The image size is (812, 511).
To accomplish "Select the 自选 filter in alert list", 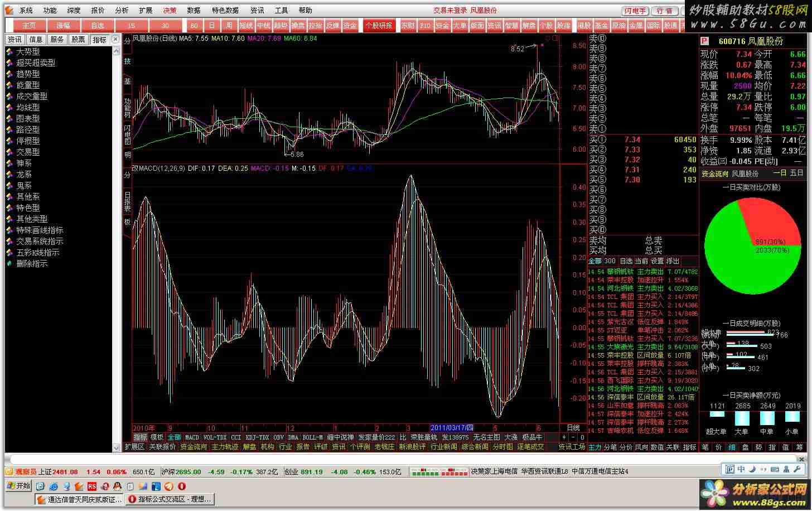I will [x=626, y=261].
